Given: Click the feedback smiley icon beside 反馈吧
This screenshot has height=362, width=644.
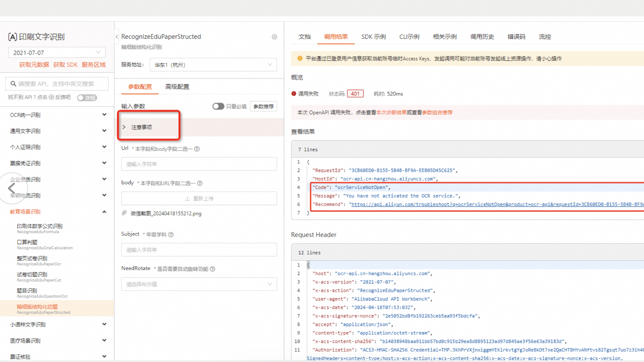Looking at the screenshot, I should (x=51, y=97).
